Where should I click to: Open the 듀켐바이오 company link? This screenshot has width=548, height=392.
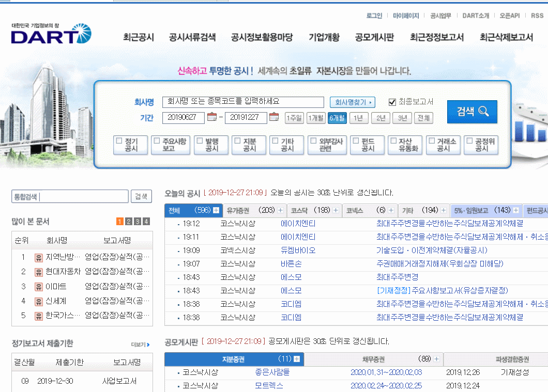pyautogui.click(x=298, y=250)
